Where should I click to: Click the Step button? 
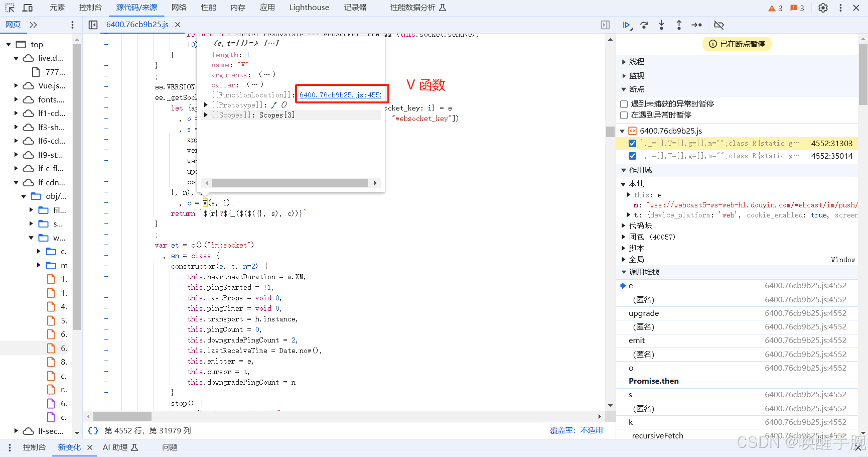[x=696, y=25]
